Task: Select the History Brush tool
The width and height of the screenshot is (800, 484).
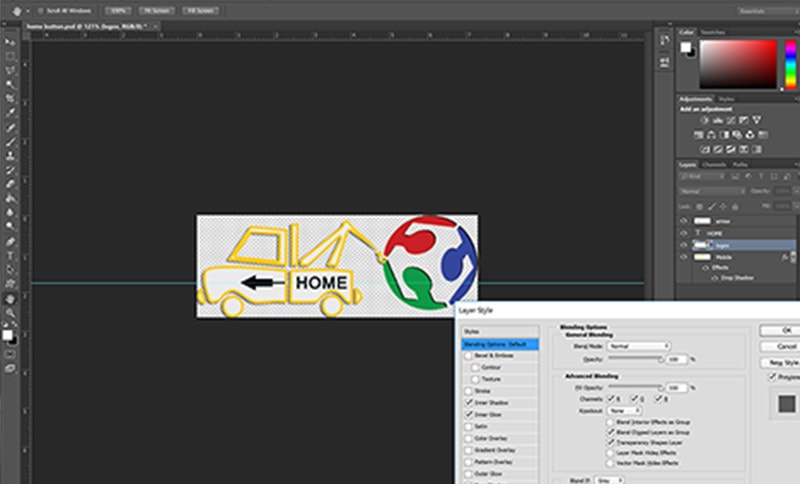Action: [x=10, y=170]
